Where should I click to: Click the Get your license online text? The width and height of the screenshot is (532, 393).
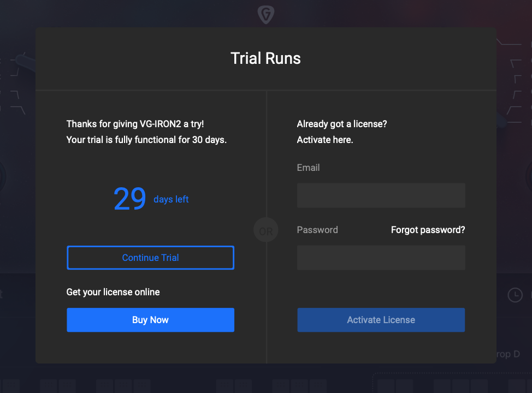point(113,292)
